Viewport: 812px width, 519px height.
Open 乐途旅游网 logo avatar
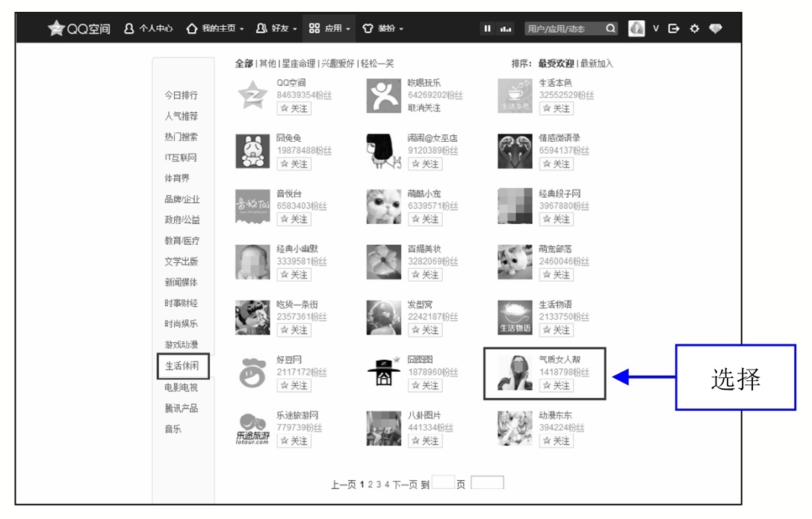(252, 429)
